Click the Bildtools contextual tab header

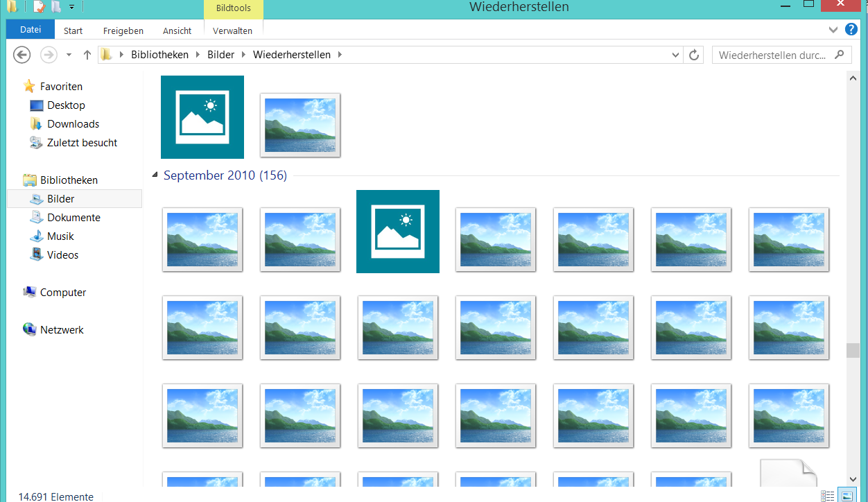coord(234,8)
